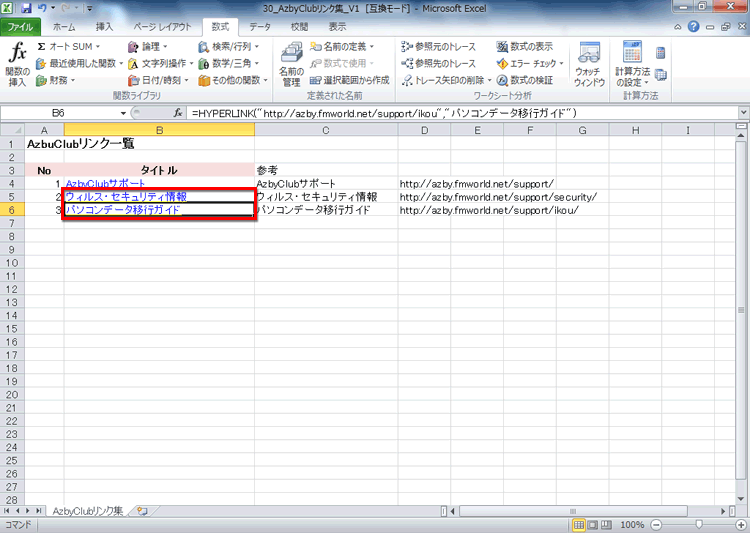
Task: Click the Undo icon in Quick Access Toolbar
Action: point(42,8)
